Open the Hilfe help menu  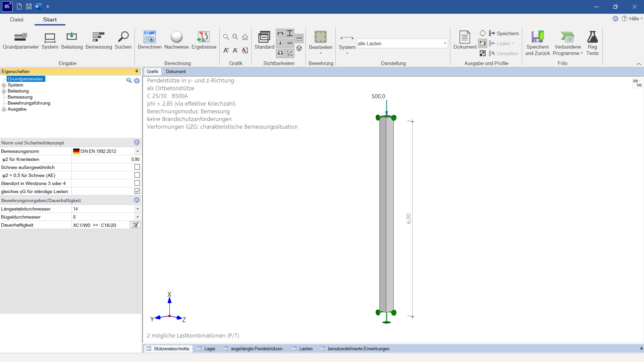click(x=632, y=19)
